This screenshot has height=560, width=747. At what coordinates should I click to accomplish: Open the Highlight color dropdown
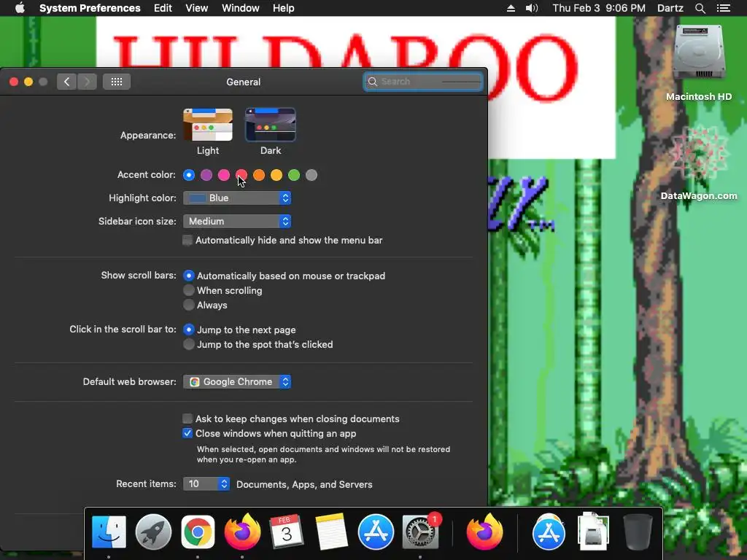pos(237,198)
